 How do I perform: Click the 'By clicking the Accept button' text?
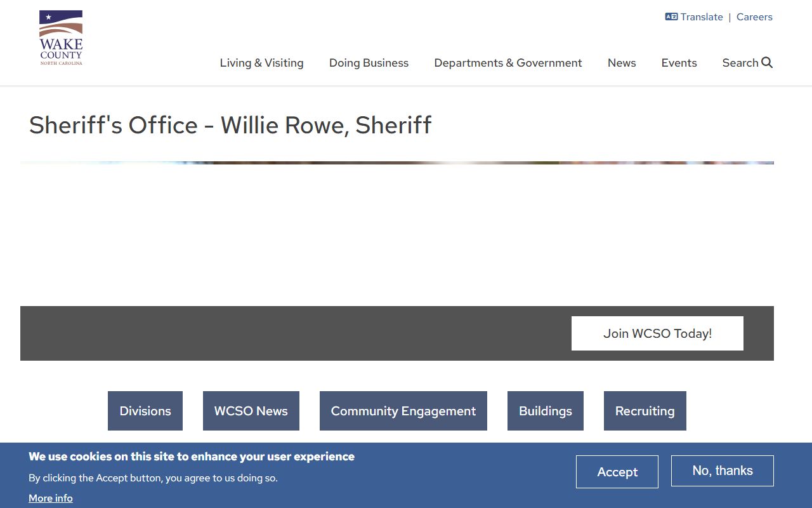(153, 478)
